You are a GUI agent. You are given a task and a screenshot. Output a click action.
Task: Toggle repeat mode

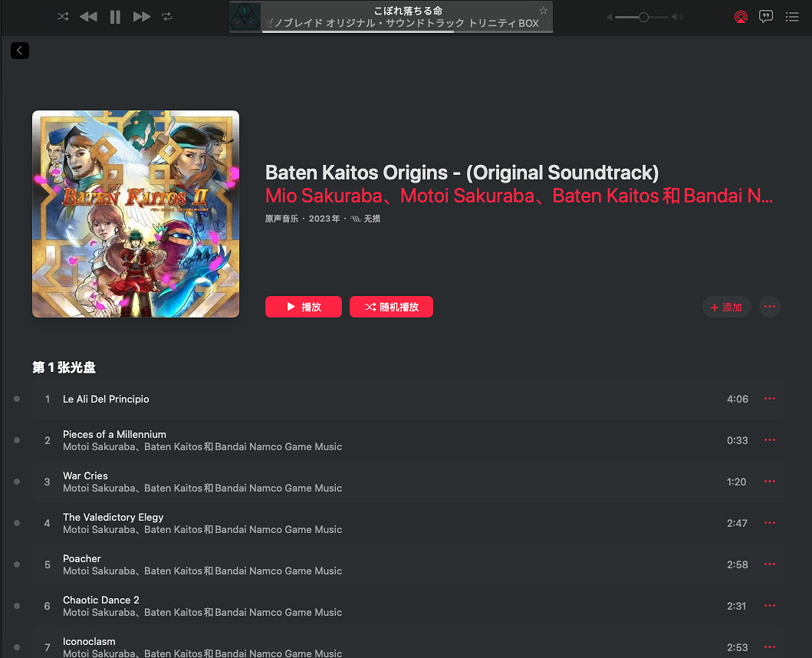coord(167,17)
